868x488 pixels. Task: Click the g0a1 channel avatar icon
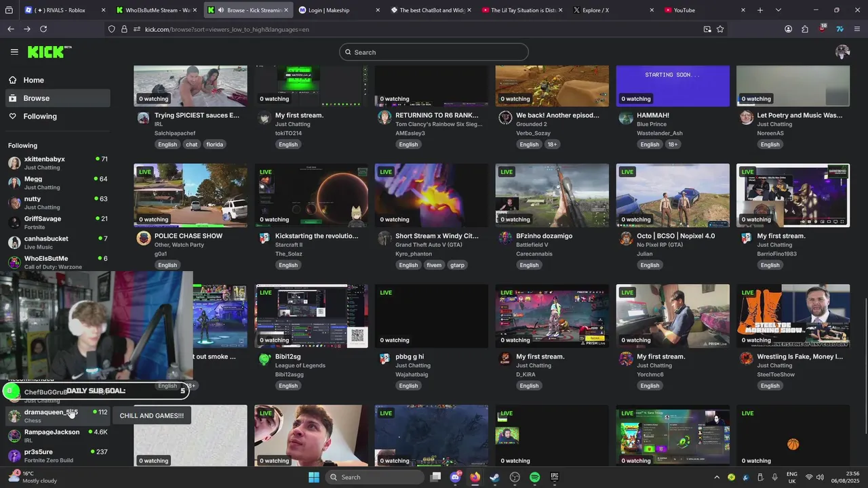click(x=143, y=238)
